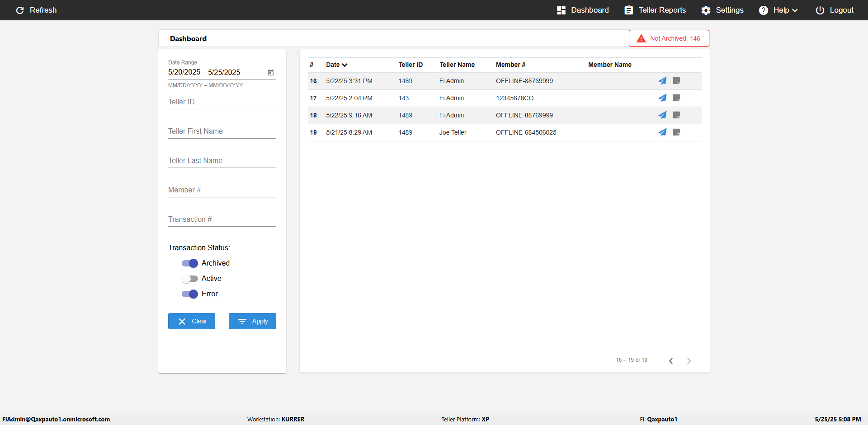Select the Joe Teller name cell
The width and height of the screenshot is (868, 425).
[x=453, y=132]
